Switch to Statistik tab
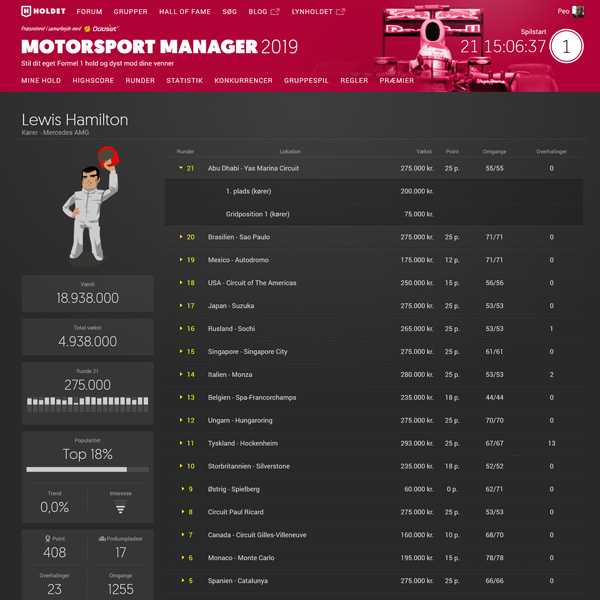The image size is (600, 600). point(184,81)
